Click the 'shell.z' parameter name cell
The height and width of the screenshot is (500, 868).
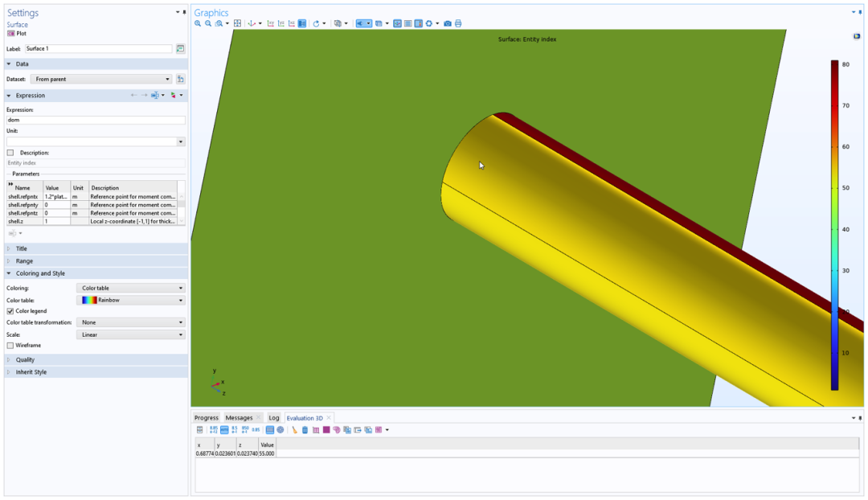click(24, 222)
